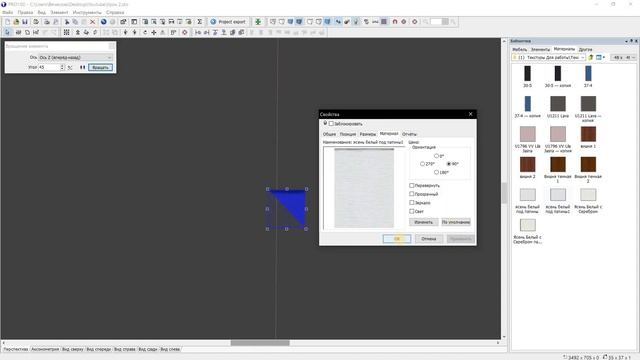Open the Другое tab in library
The width and height of the screenshot is (640, 360).
[585, 49]
